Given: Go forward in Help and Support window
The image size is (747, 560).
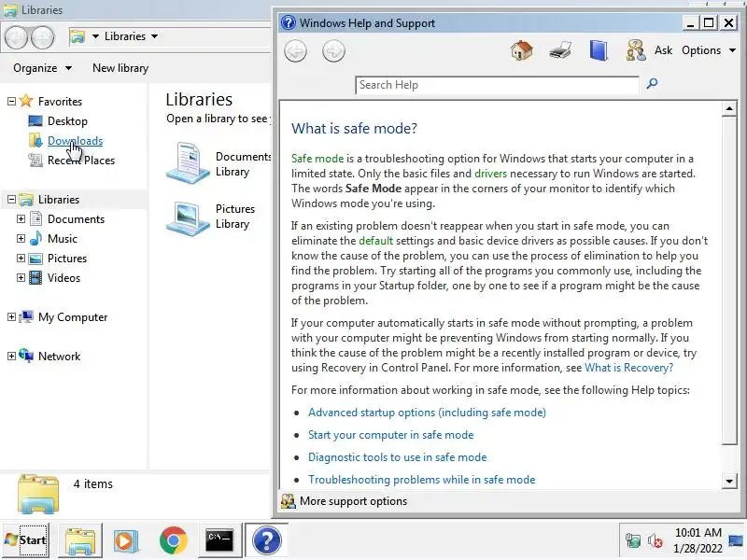Looking at the screenshot, I should pos(333,51).
